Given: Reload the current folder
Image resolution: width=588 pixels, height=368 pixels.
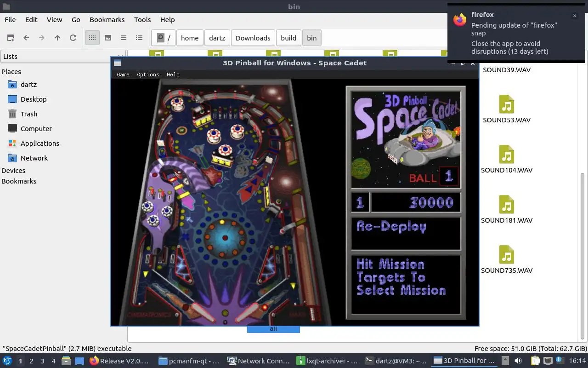Looking at the screenshot, I should click(73, 38).
